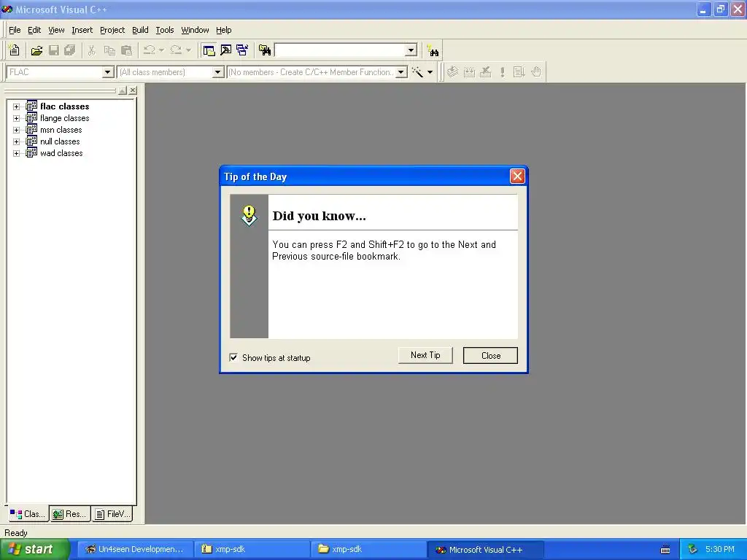Click the Go debug icon

519,72
